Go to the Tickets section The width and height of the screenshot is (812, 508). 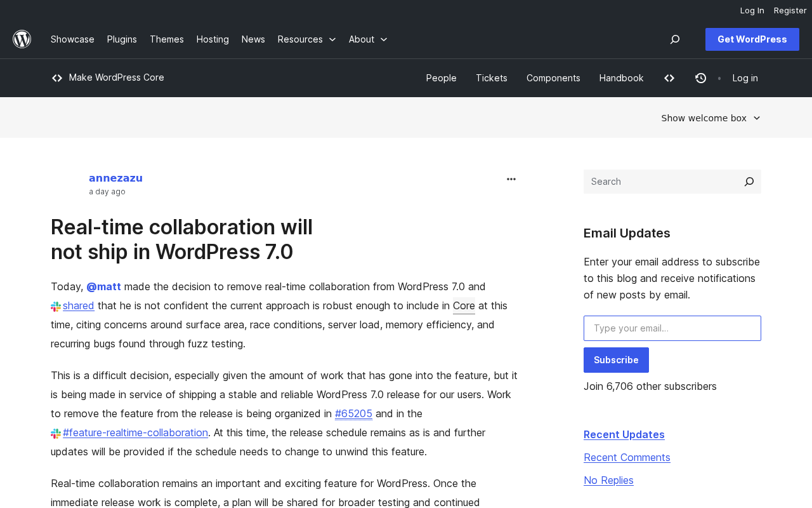coord(492,78)
